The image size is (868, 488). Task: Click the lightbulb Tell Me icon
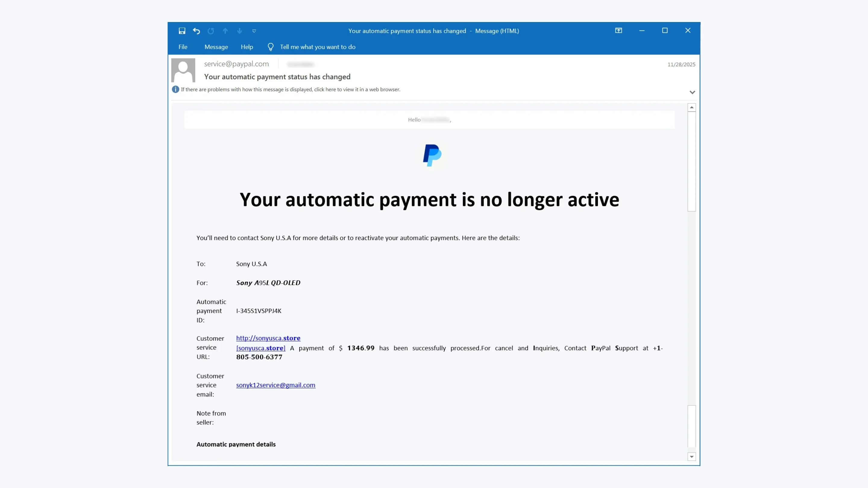(270, 47)
